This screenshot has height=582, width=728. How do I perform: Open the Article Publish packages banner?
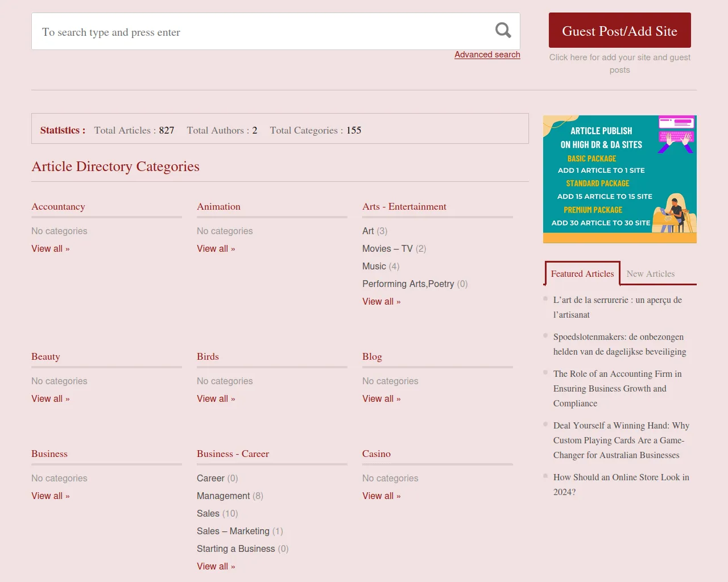pyautogui.click(x=619, y=179)
